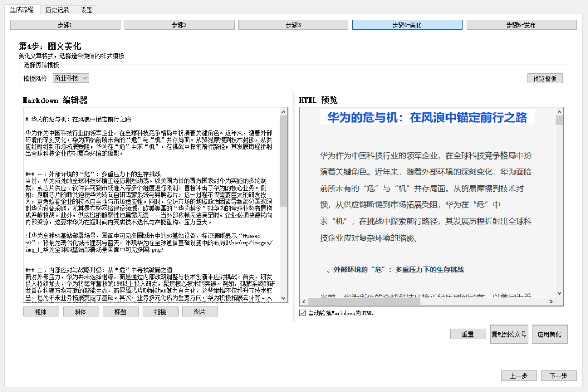
Task: Click HTML preview horizontal scroll left arrow
Action: click(x=304, y=302)
